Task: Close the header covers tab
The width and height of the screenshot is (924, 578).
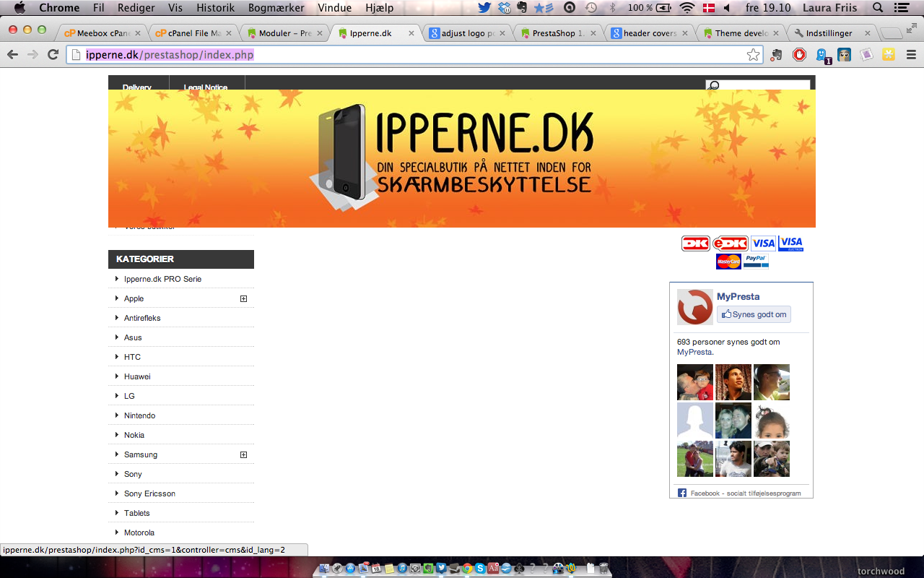Action: coord(684,33)
